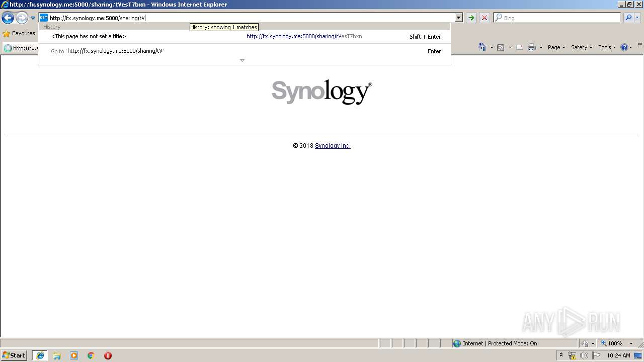The image size is (644, 362).
Task: Click the status bar privacy lock icon
Action: tap(585, 343)
